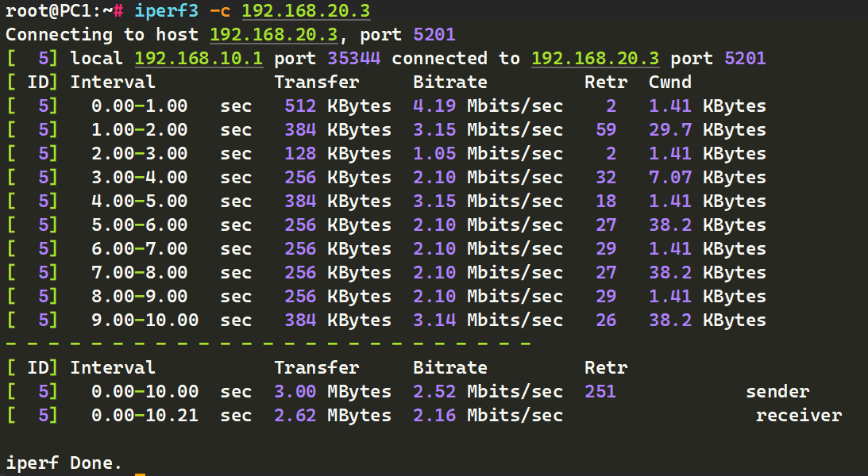Click the port number 35344
The height and width of the screenshot is (476, 868).
coord(354,58)
